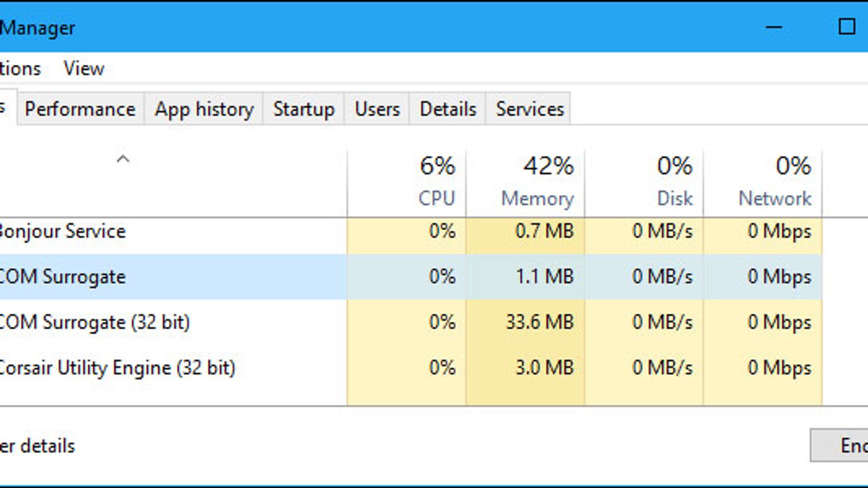Select COM Surrogate (32 bit) row

tap(411, 322)
